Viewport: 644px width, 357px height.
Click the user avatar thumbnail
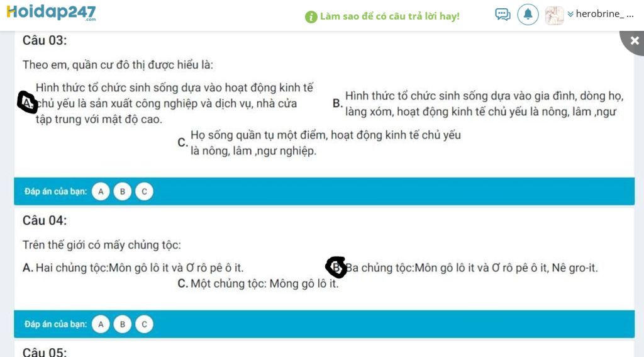click(x=555, y=16)
